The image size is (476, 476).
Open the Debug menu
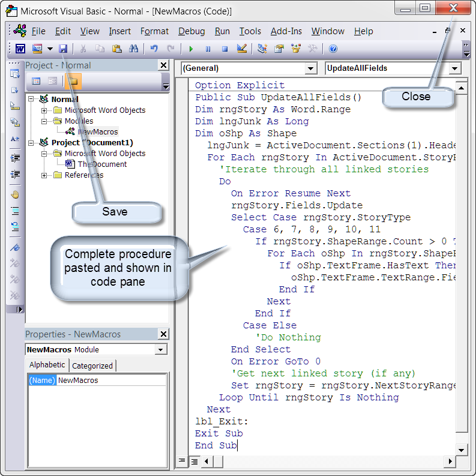[191, 31]
